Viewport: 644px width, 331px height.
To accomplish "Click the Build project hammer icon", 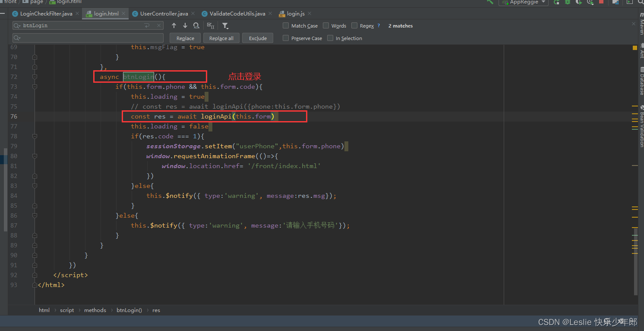I will point(490,2).
